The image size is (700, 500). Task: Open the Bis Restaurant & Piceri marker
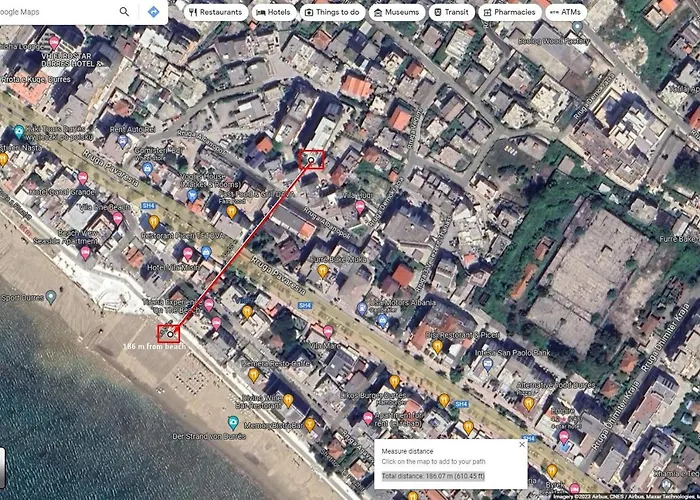coord(437,346)
